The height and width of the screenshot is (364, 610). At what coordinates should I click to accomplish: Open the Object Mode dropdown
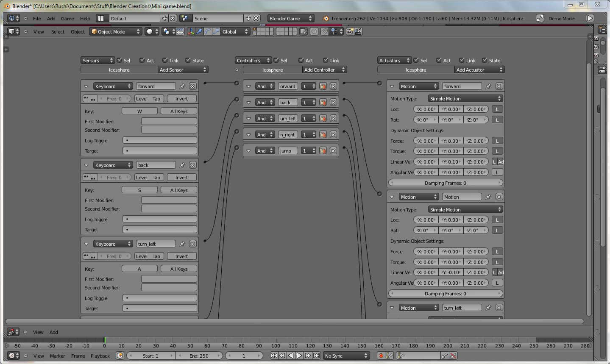coord(115,31)
